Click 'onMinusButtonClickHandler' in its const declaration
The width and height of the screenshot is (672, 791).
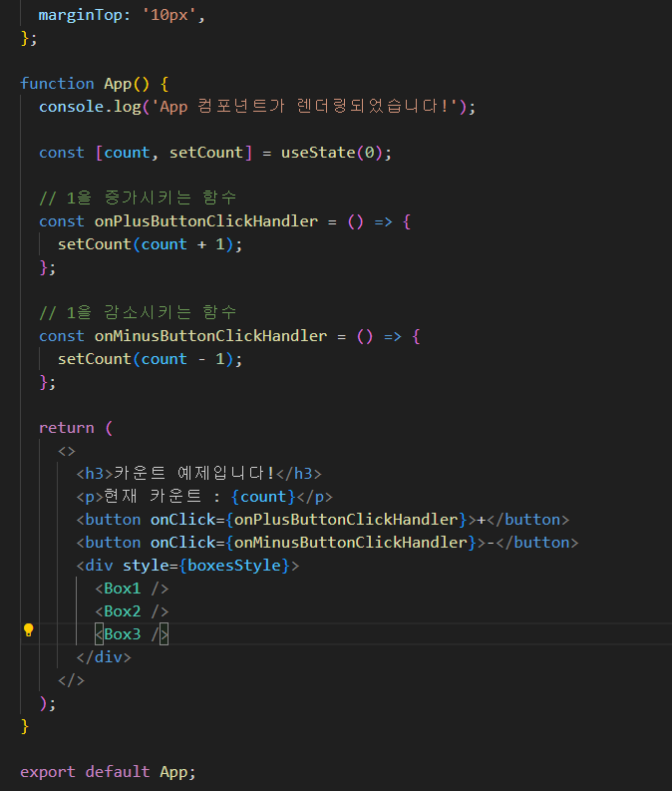(210, 335)
